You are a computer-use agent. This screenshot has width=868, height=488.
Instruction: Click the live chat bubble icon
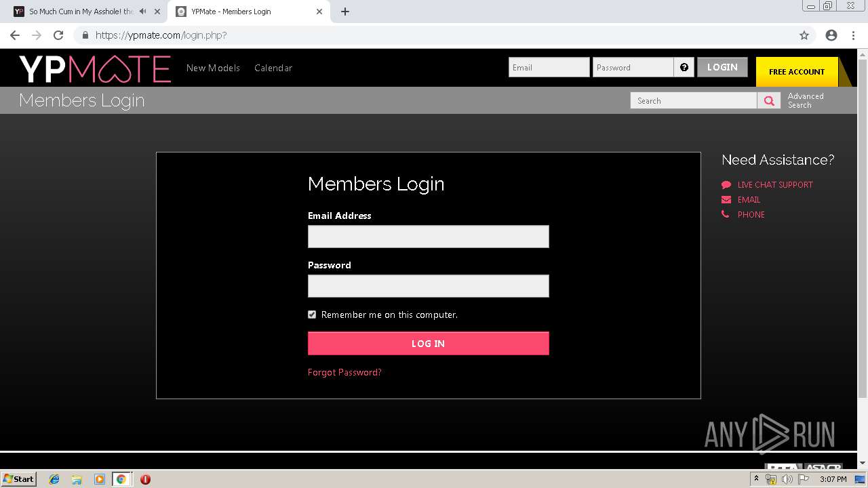(726, 184)
